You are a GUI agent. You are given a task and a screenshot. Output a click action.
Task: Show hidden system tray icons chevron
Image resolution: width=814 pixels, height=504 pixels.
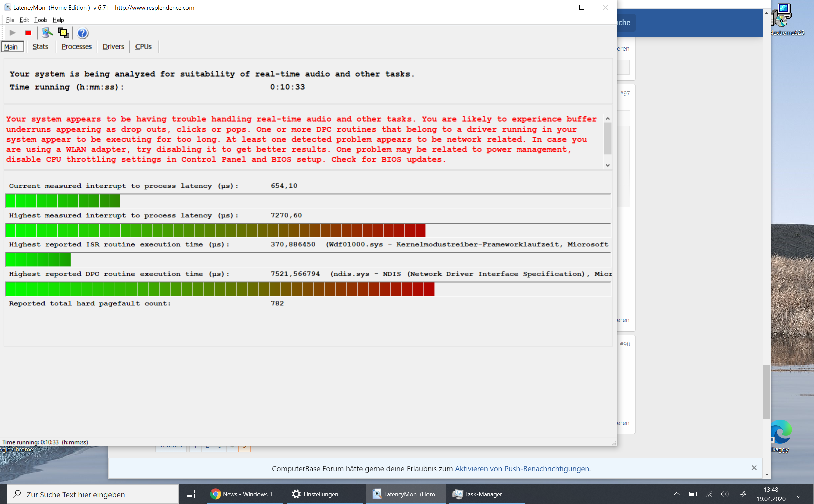(x=676, y=494)
